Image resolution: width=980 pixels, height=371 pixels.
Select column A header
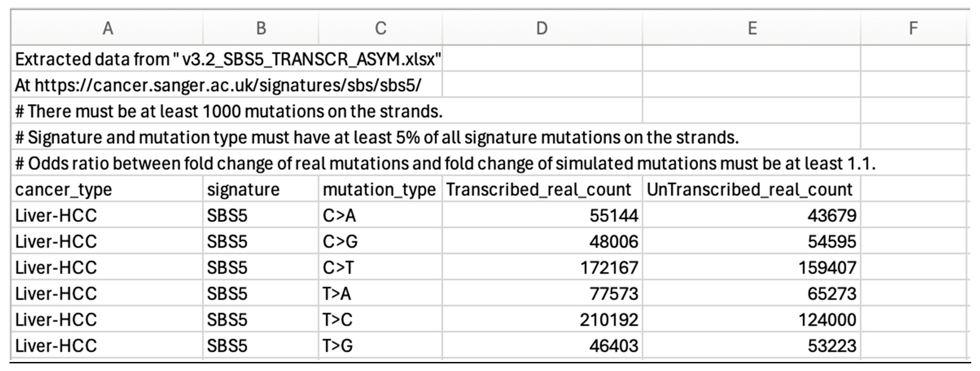point(108,28)
